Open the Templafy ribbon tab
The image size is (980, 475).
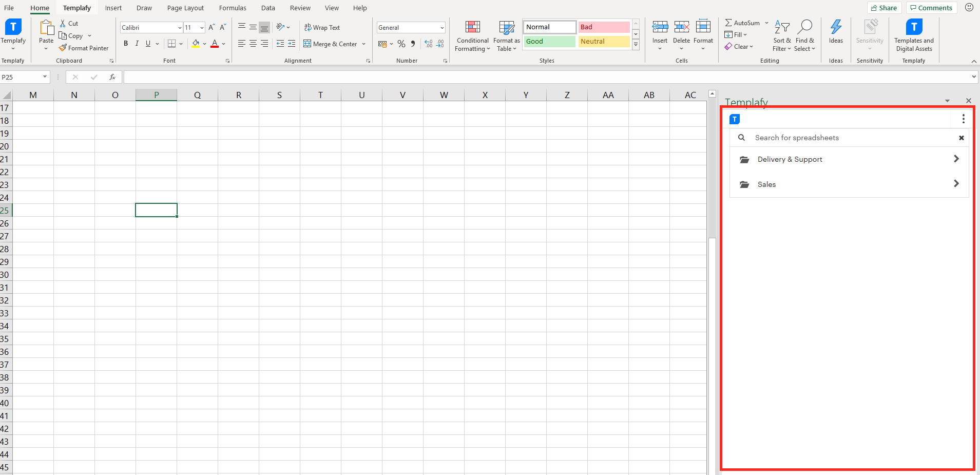tap(77, 8)
